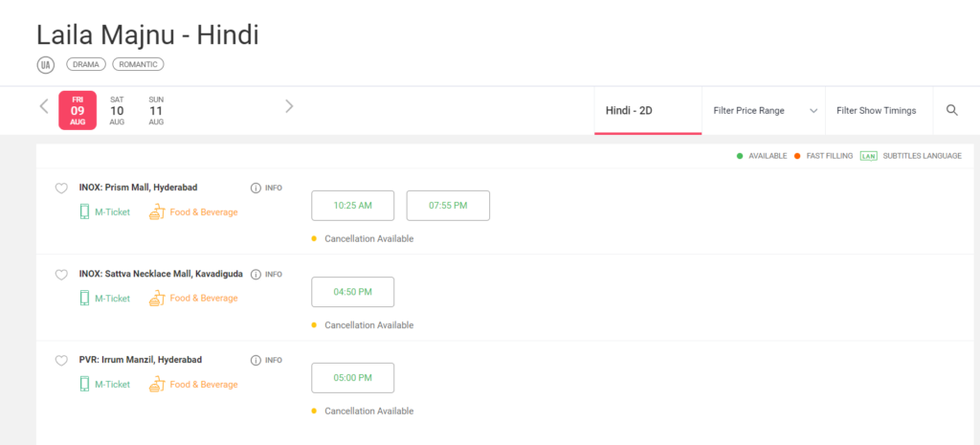Click info icon for PVR Irrum Manzil
The image size is (980, 445).
click(256, 361)
